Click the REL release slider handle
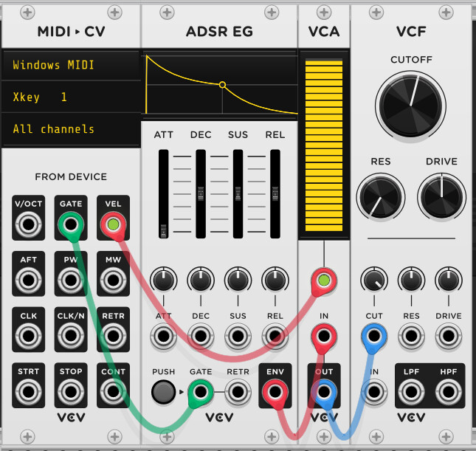 point(275,193)
